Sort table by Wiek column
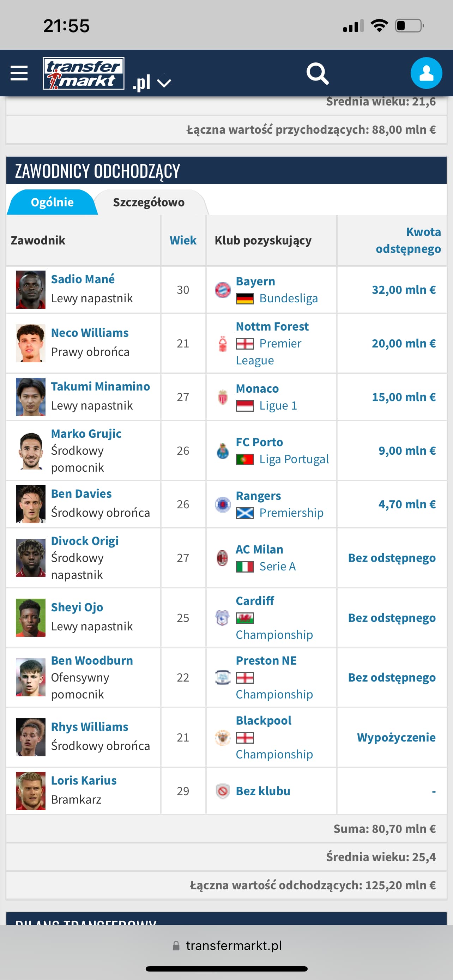The width and height of the screenshot is (453, 980). coord(183,241)
